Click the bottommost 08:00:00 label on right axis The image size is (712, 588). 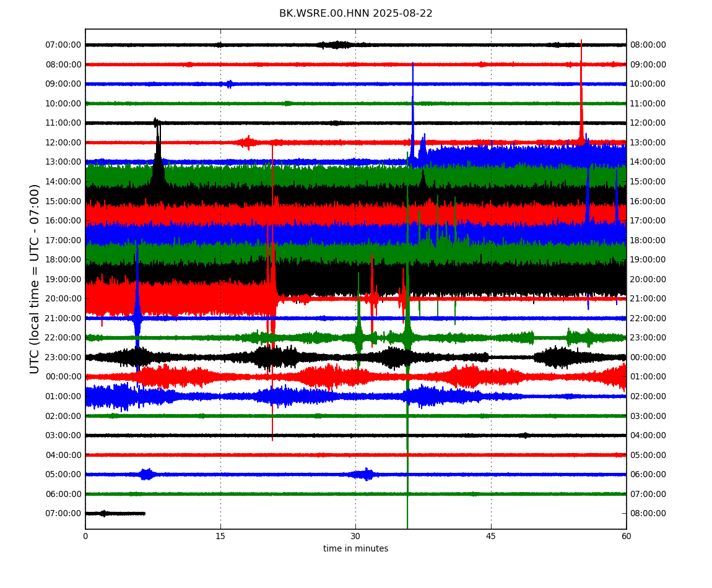[648, 514]
